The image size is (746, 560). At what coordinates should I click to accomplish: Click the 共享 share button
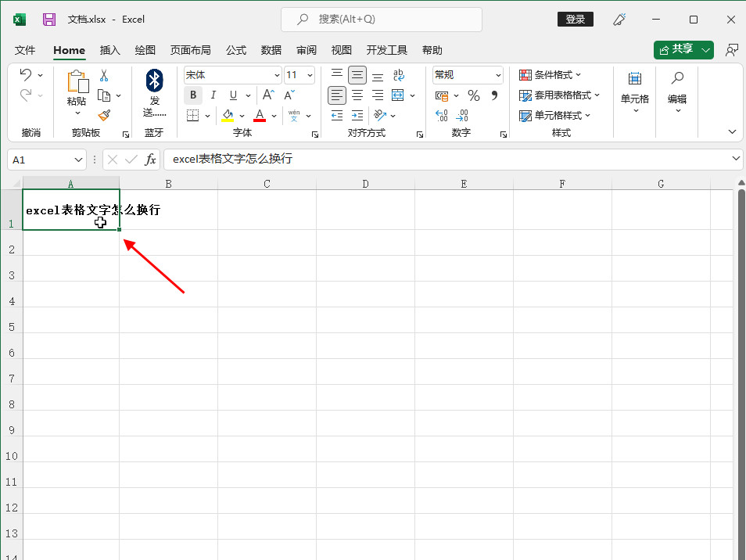[x=677, y=49]
